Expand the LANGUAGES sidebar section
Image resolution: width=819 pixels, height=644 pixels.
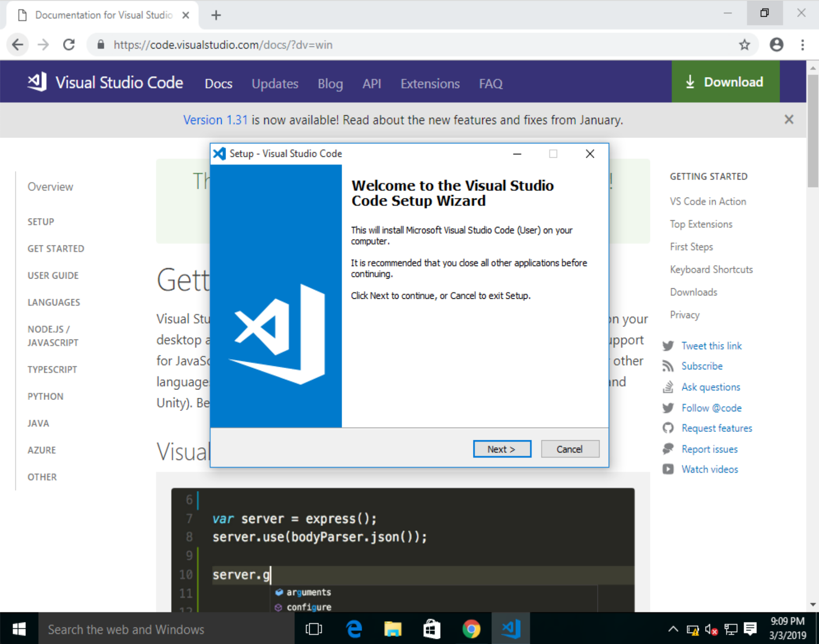[x=54, y=302]
